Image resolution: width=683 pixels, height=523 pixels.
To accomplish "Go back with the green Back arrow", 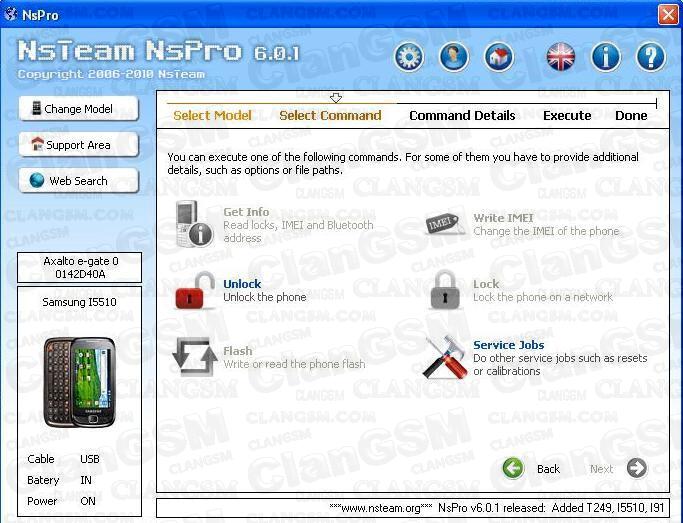I will (x=514, y=468).
